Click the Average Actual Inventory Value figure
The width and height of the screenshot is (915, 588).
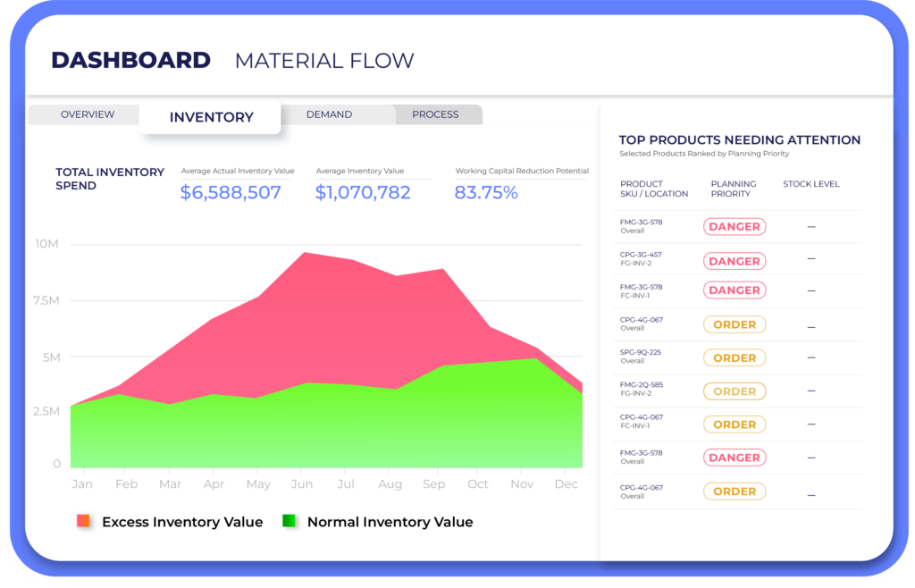click(232, 191)
